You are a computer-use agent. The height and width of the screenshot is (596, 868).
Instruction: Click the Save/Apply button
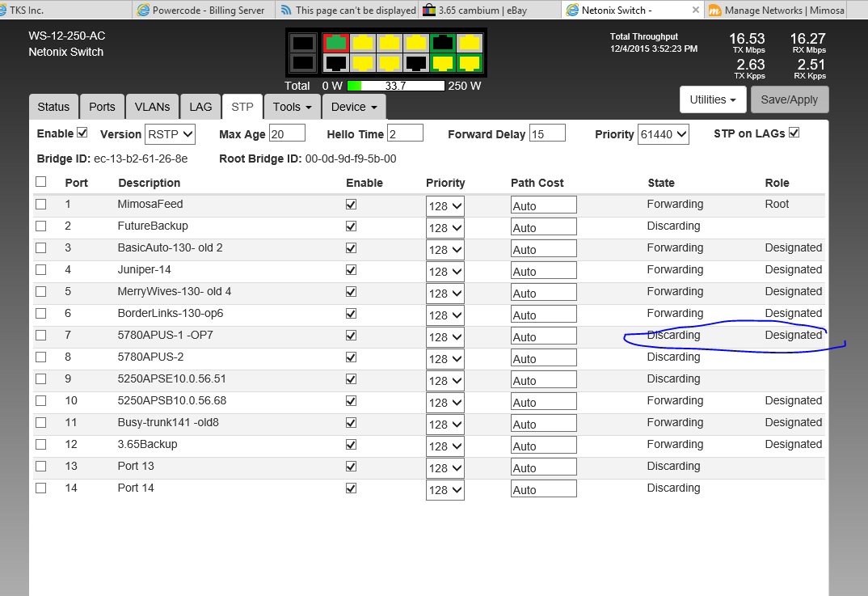coord(790,99)
